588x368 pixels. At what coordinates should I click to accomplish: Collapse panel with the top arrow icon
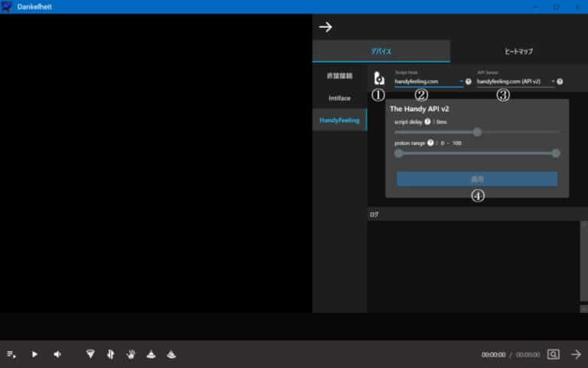coord(325,27)
